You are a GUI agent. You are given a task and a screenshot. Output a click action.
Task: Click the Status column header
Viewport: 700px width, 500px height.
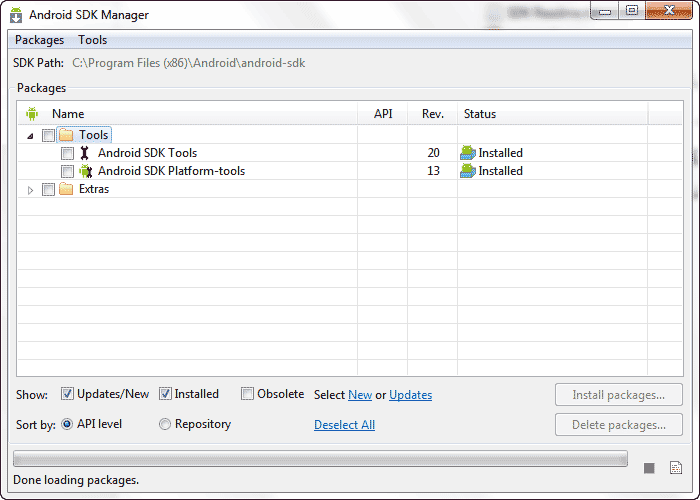coord(553,114)
